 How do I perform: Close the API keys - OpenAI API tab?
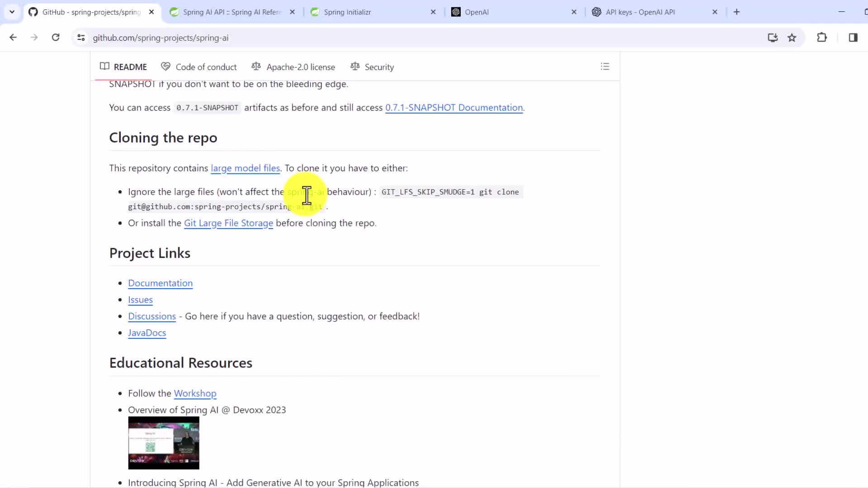(x=715, y=12)
